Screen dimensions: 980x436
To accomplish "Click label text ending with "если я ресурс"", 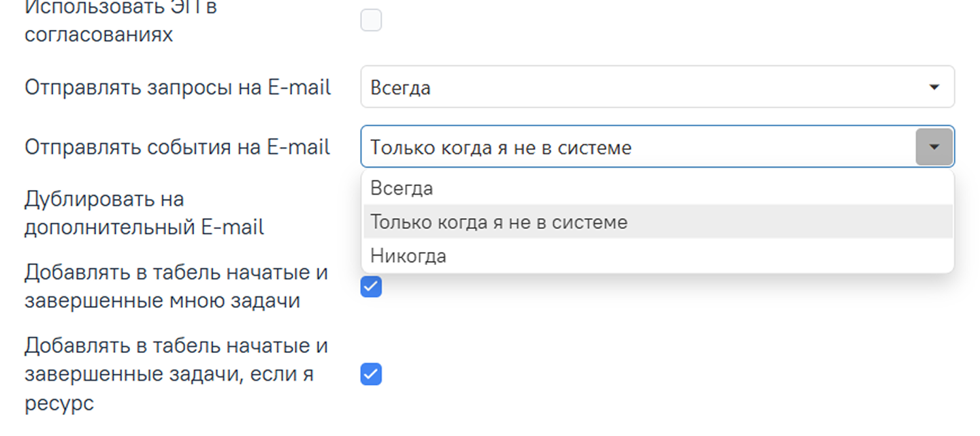I will click(176, 374).
